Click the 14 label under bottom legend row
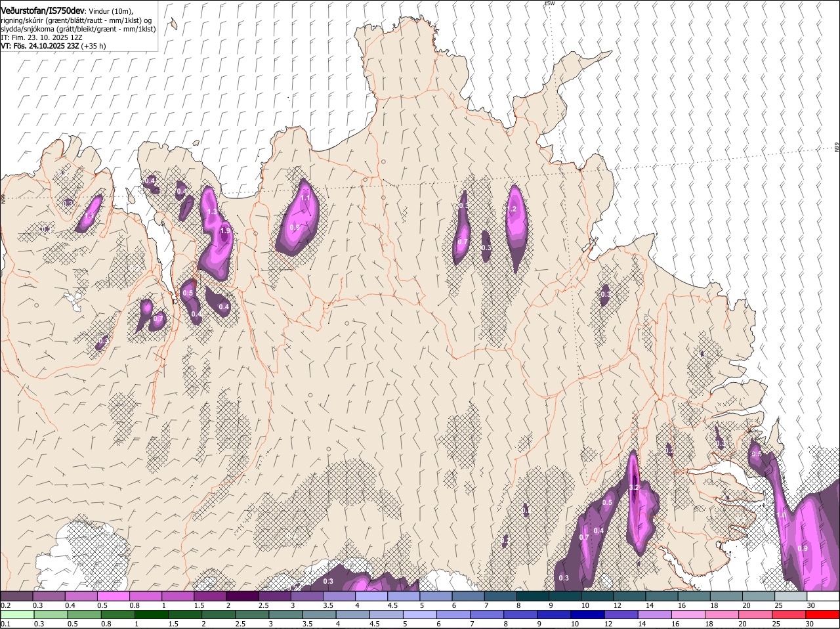The image size is (840, 629). pos(642,624)
